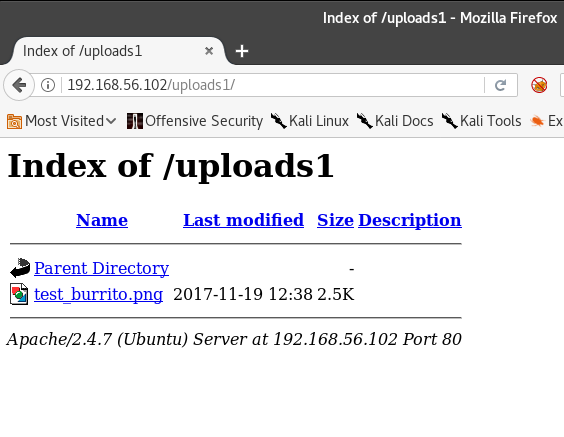Click the Kali Linux bookmark dragon icon

tap(278, 120)
